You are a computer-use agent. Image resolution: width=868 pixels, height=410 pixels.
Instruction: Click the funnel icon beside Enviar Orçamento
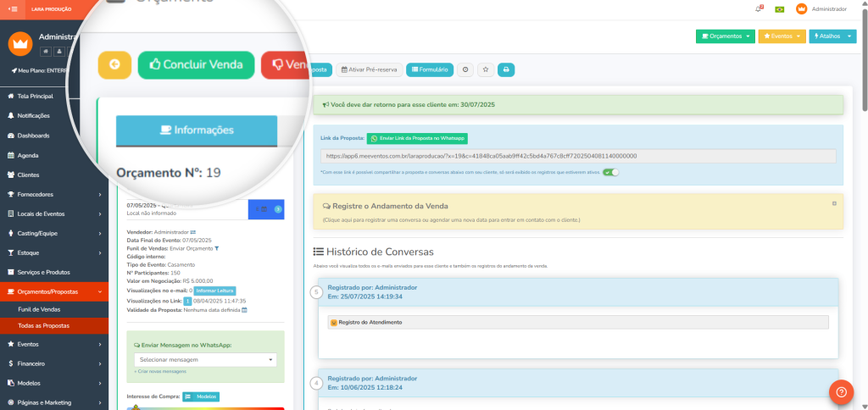tap(217, 248)
